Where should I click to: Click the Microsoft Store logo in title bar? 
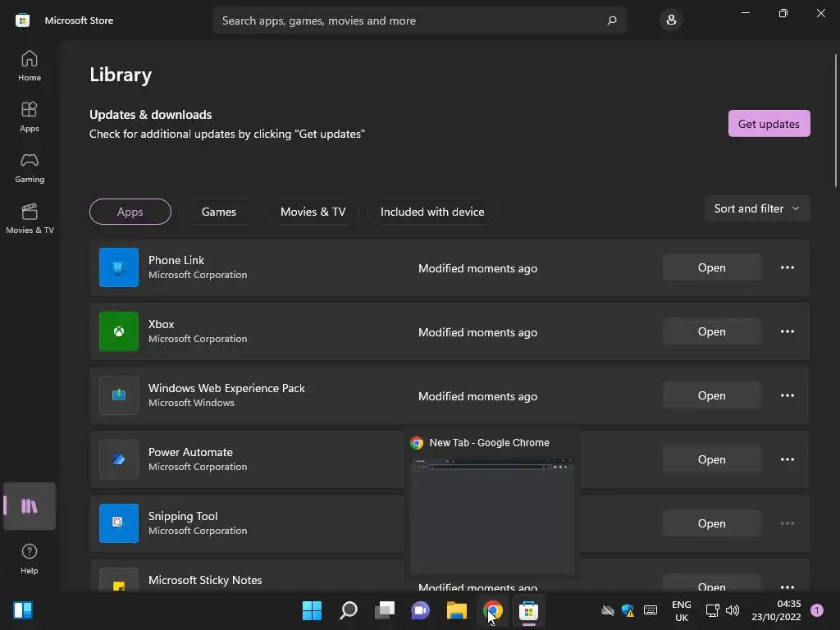(22, 21)
